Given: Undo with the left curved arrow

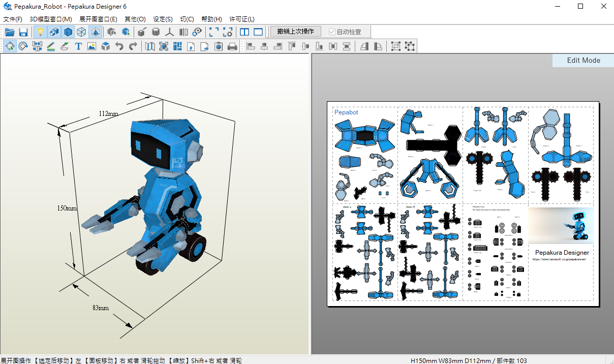Looking at the screenshot, I should (x=119, y=46).
